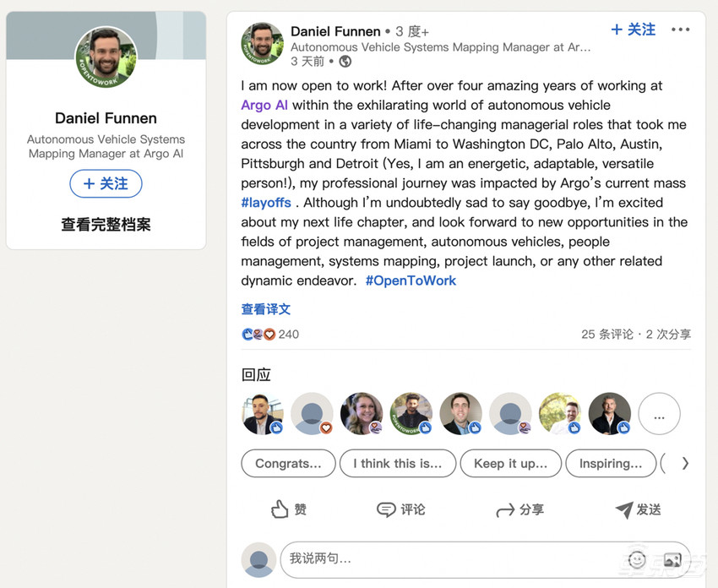718x588 pixels.
Task: Select the 'Congrats...' quick reply chip
Action: point(288,463)
